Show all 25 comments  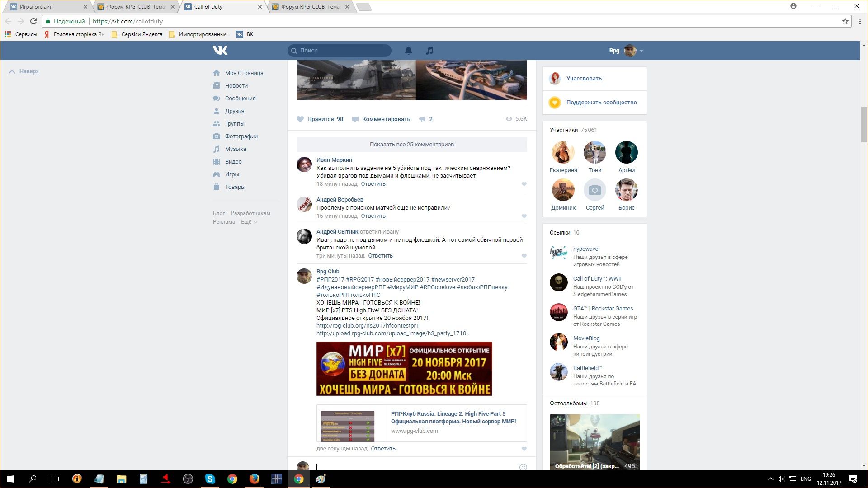[411, 145]
